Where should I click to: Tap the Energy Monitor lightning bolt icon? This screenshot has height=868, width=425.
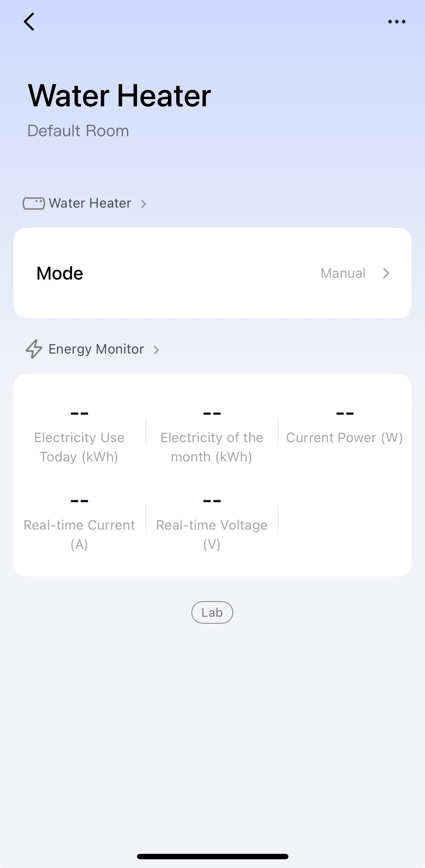pos(34,349)
